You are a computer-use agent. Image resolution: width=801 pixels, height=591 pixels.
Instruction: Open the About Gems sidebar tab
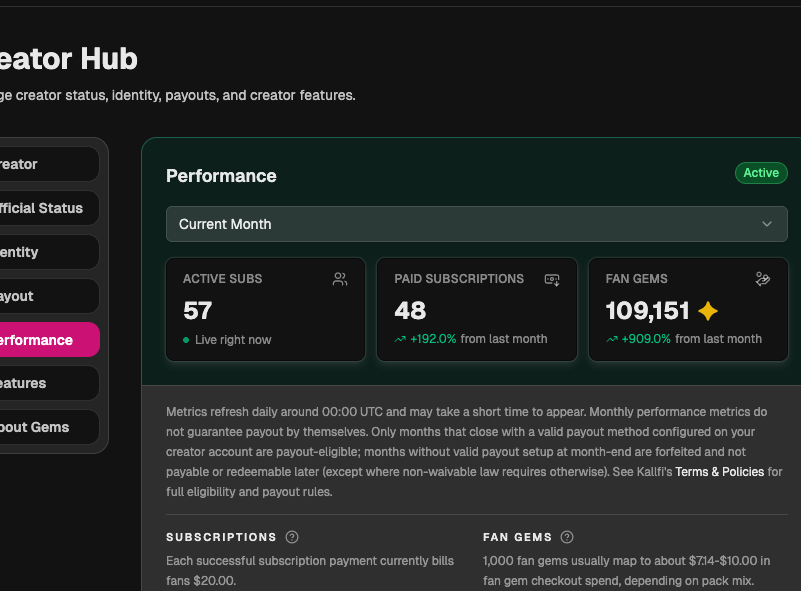pos(49,427)
